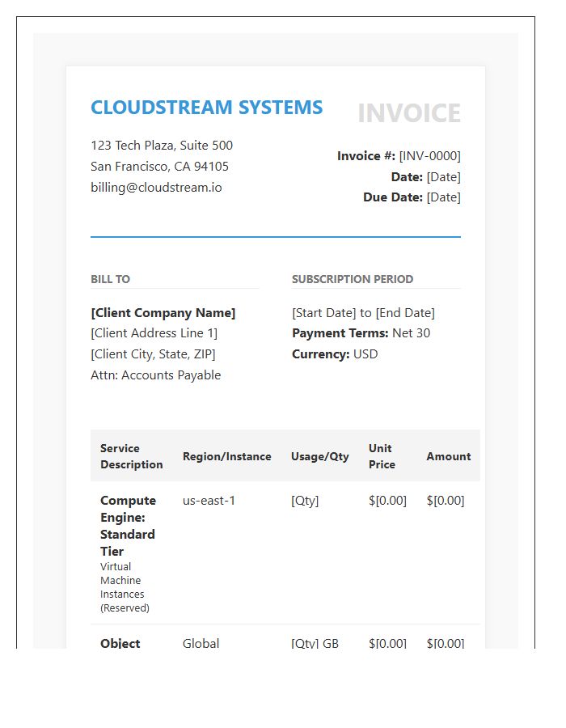This screenshot has width=566, height=728.
Task: Click the large INVOICE title
Action: (x=409, y=113)
